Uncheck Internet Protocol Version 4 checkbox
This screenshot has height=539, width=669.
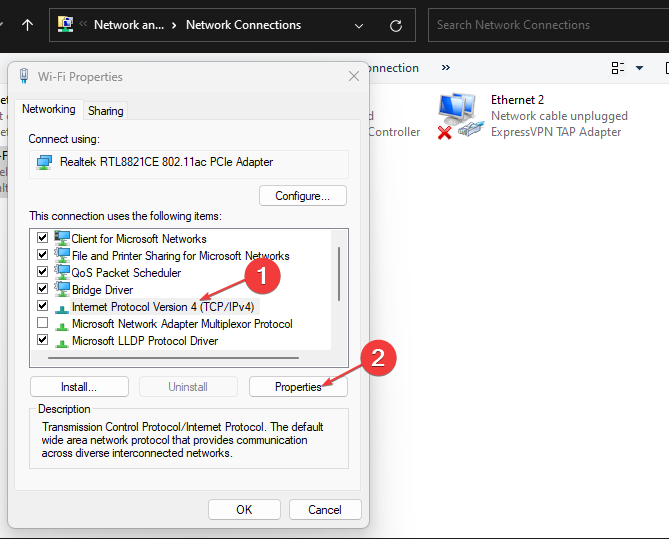[x=42, y=306]
